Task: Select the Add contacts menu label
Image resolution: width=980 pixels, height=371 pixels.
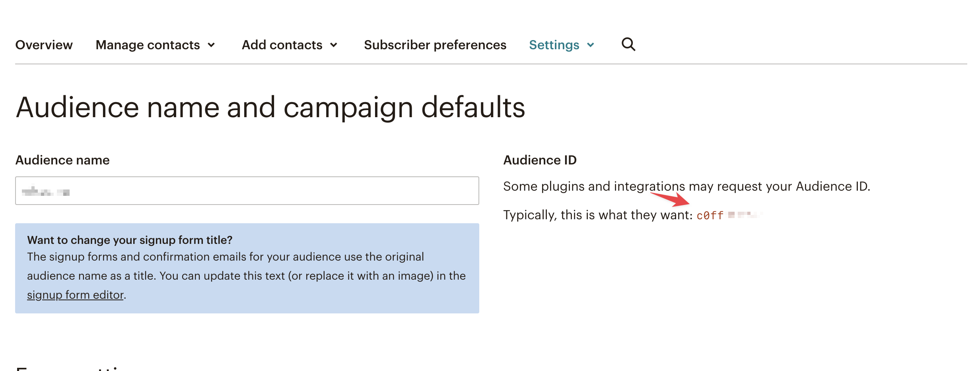Action: coord(282,45)
